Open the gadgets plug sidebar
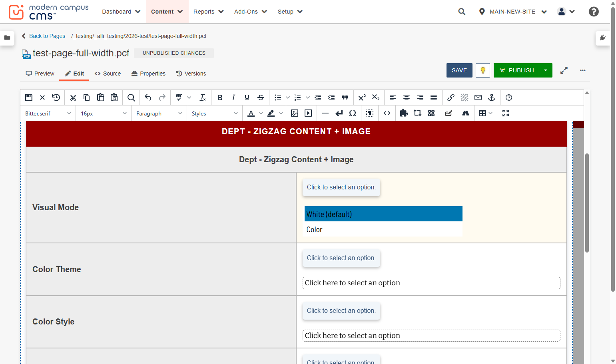Viewport: 616px width, 364px height. (603, 38)
